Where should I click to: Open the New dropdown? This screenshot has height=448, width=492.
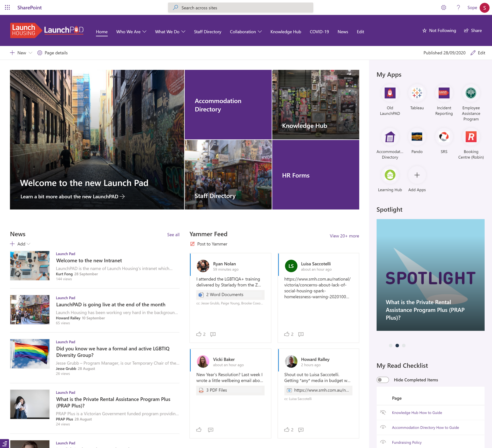point(21,53)
